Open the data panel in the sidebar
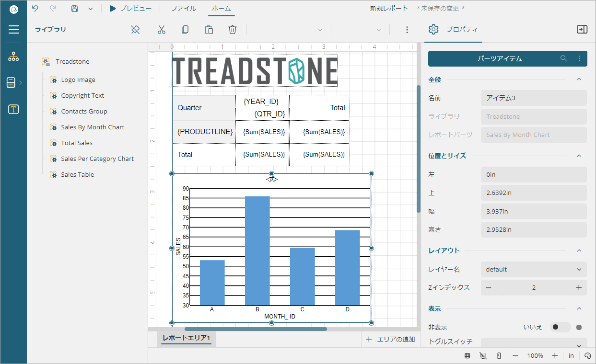Screen dimensions: 596x364 [12, 82]
